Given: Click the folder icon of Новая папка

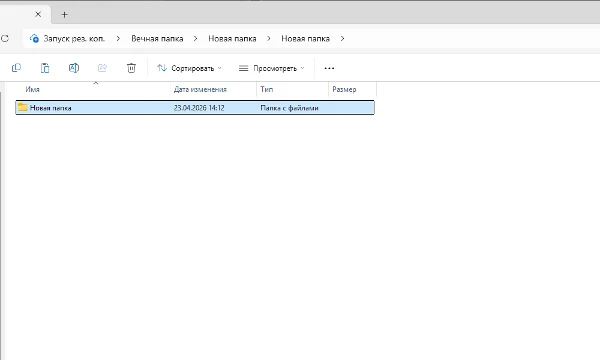Looking at the screenshot, I should tap(23, 107).
